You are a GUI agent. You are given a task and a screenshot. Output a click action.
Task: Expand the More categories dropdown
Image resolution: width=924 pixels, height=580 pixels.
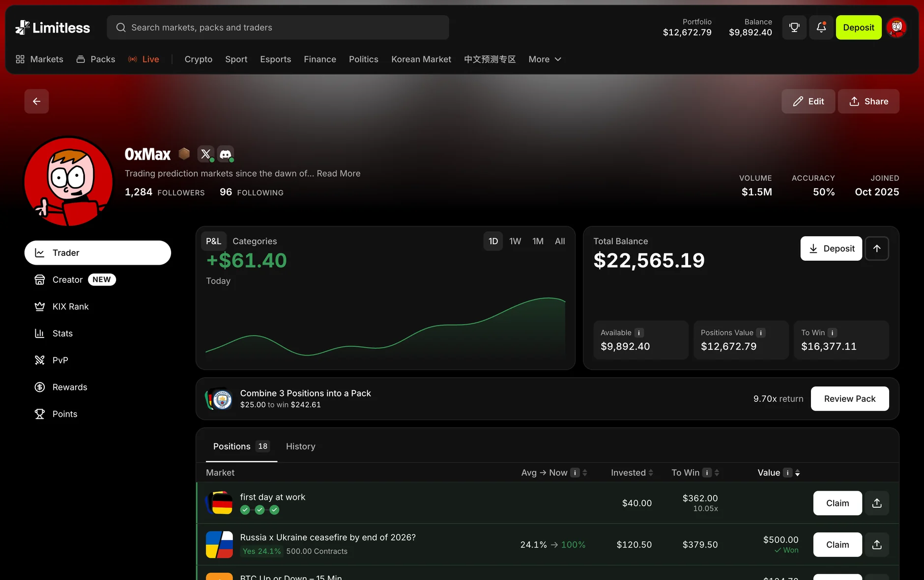pyautogui.click(x=545, y=59)
